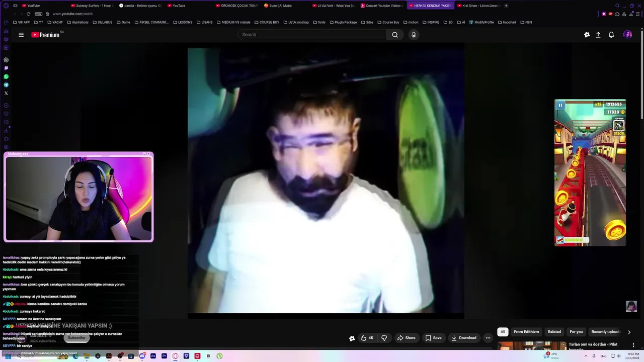Open a new browser tab
This screenshot has height=362, width=644.
tap(506, 6)
